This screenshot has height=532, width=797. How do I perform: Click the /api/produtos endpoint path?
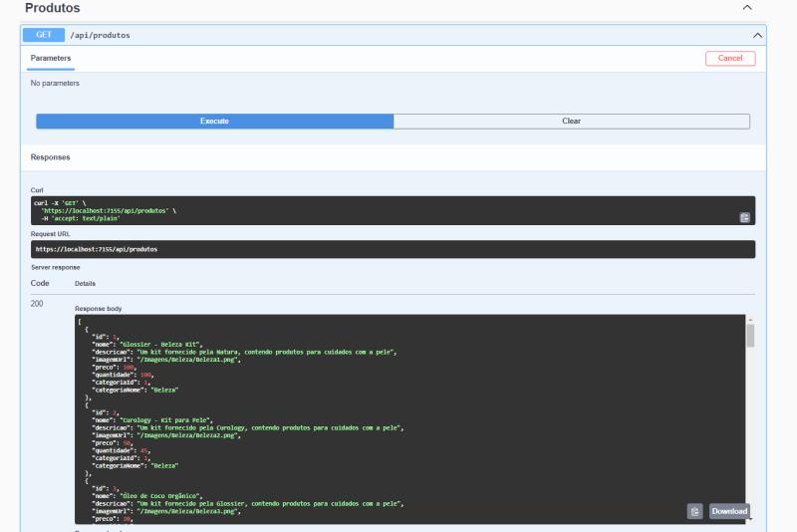point(101,35)
